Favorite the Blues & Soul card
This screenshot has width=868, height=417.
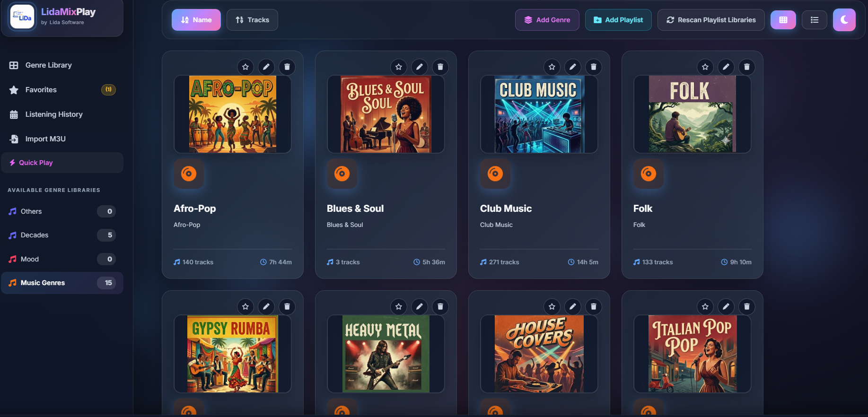tap(399, 67)
